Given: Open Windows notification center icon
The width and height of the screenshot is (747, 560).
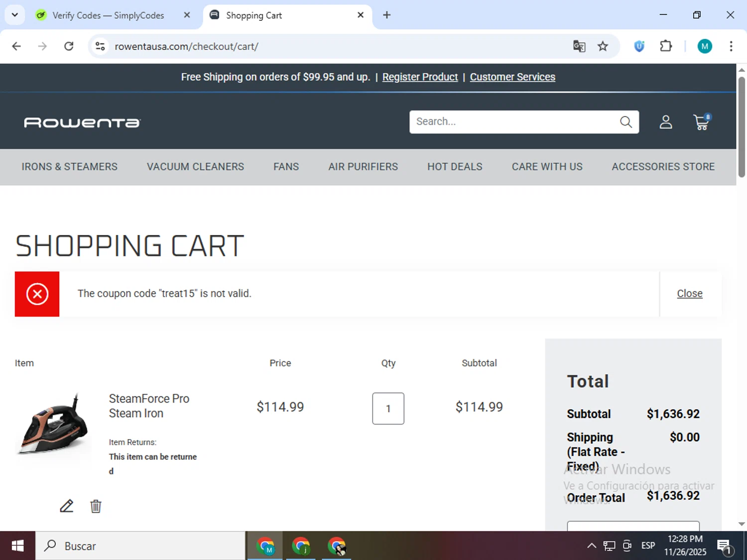Looking at the screenshot, I should coord(725,547).
